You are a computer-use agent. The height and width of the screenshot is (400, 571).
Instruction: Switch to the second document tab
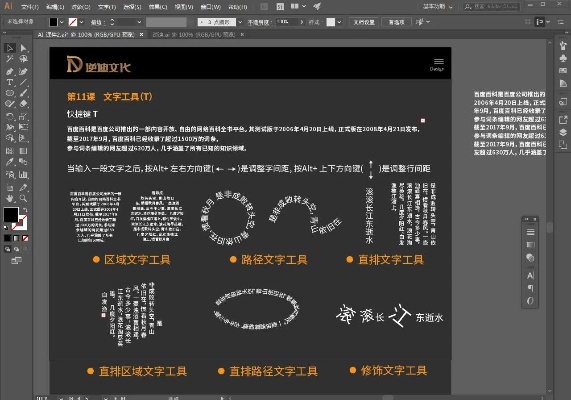[193, 35]
